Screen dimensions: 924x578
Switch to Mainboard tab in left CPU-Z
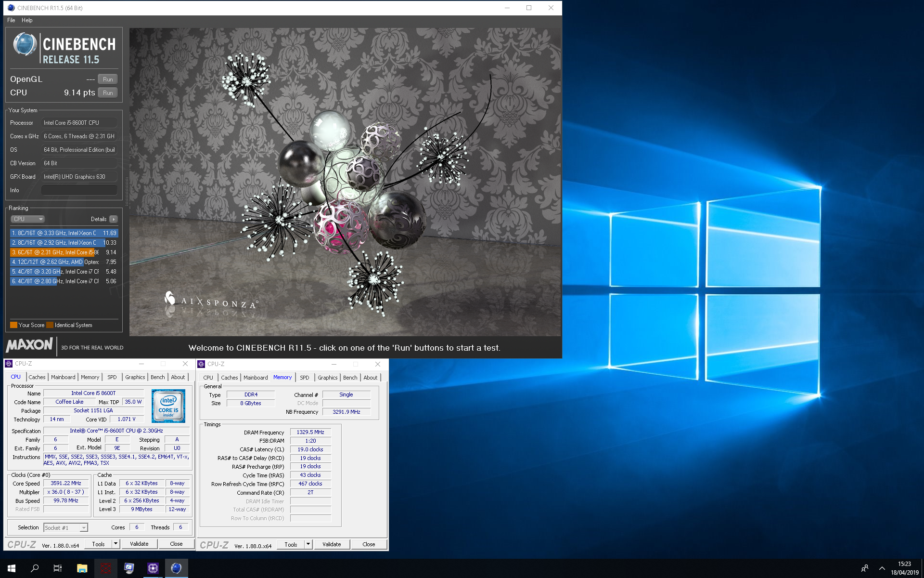[x=63, y=377]
